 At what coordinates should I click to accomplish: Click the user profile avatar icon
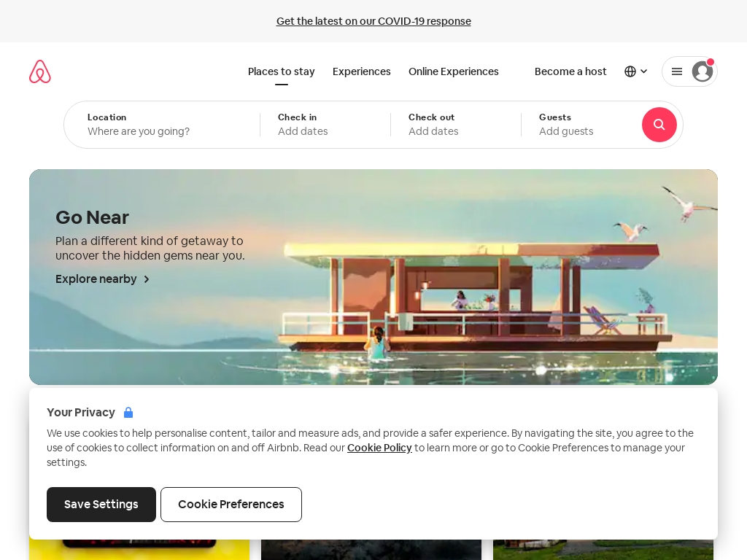703,71
